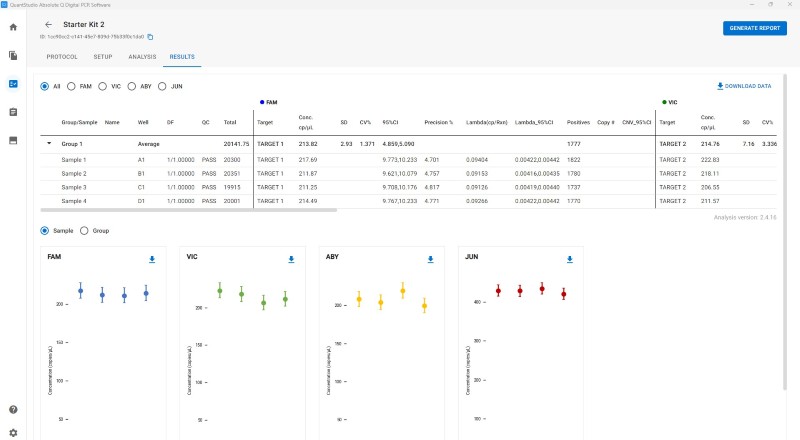
Task: Choose the Group chart view radio button
Action: coord(84,231)
